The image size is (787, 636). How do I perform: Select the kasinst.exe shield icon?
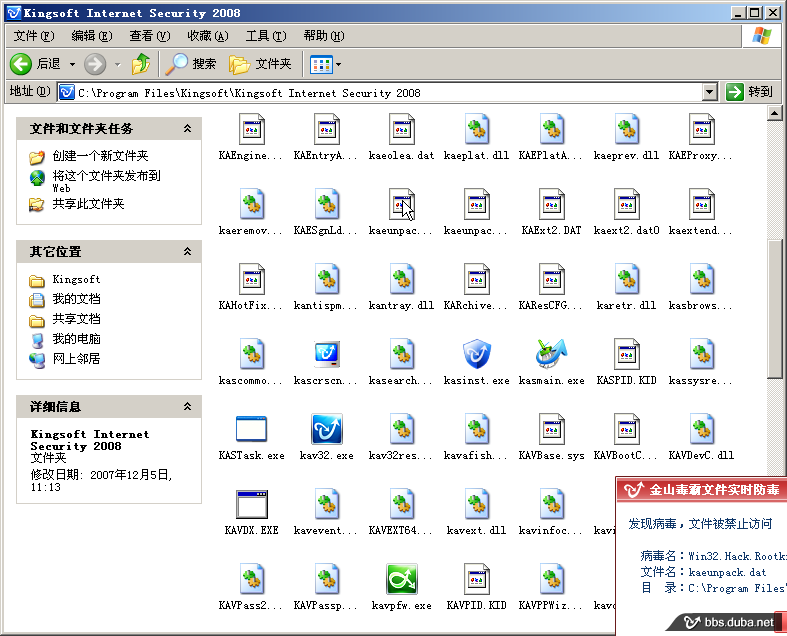click(x=476, y=354)
